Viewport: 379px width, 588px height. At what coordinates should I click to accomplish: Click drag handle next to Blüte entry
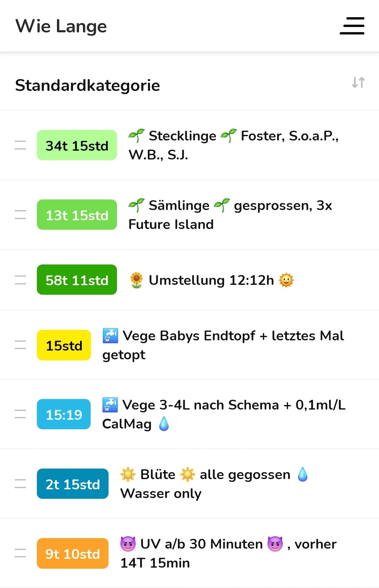click(x=20, y=484)
